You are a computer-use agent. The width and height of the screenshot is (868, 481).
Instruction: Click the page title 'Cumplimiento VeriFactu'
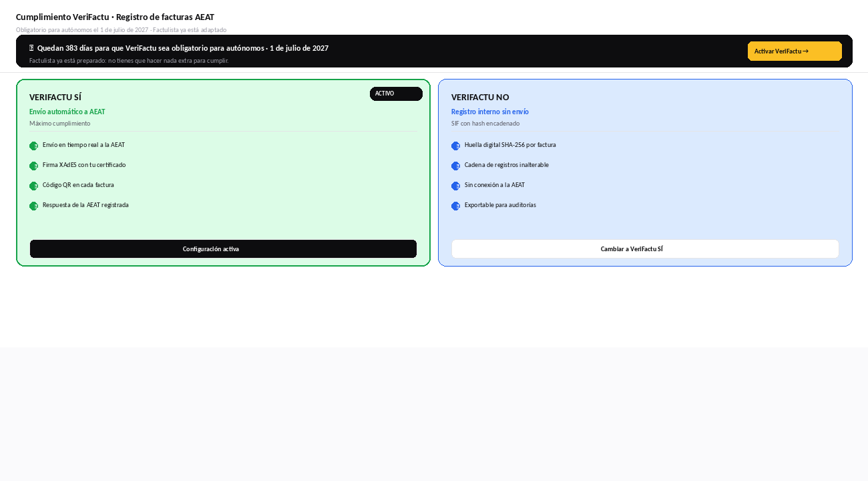[x=115, y=17]
